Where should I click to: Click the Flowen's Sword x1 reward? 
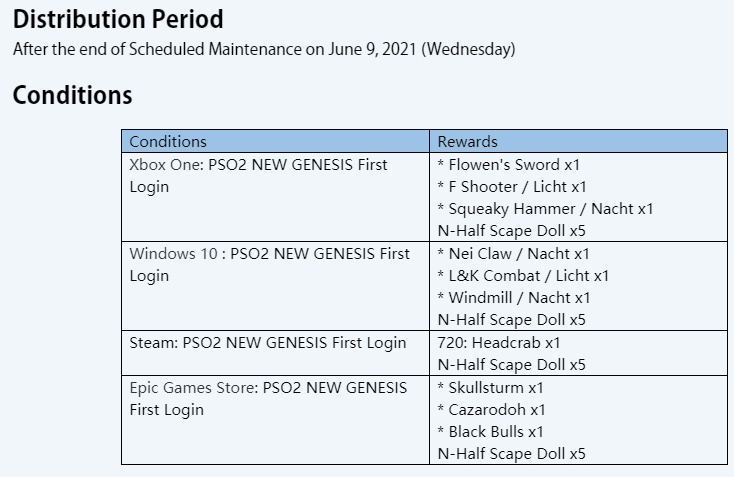[509, 164]
